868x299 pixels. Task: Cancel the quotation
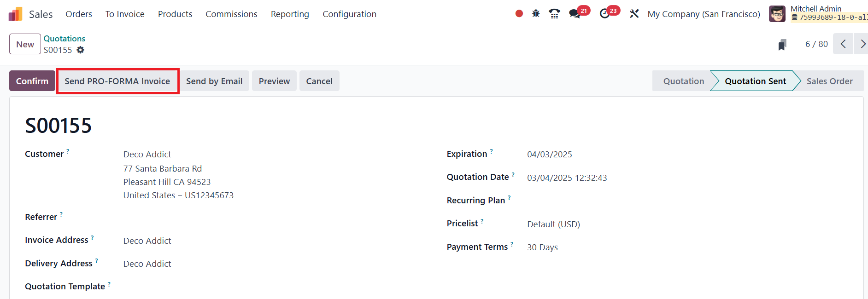click(319, 81)
